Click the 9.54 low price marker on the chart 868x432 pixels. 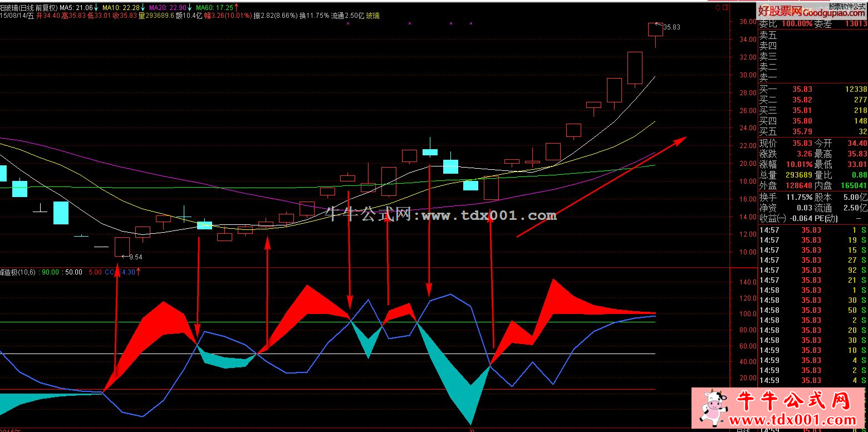point(135,257)
